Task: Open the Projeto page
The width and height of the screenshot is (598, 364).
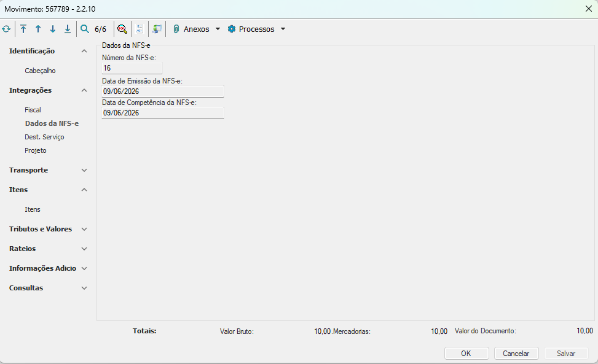Action: click(36, 150)
